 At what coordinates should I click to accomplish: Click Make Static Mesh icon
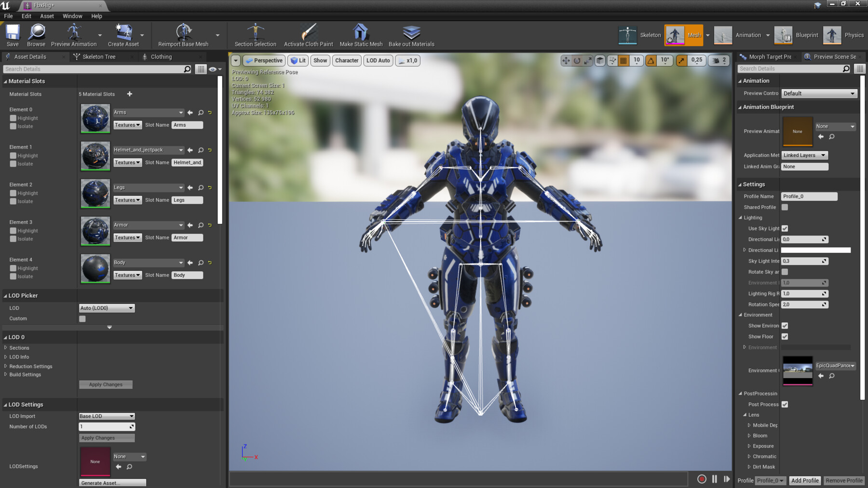361,32
